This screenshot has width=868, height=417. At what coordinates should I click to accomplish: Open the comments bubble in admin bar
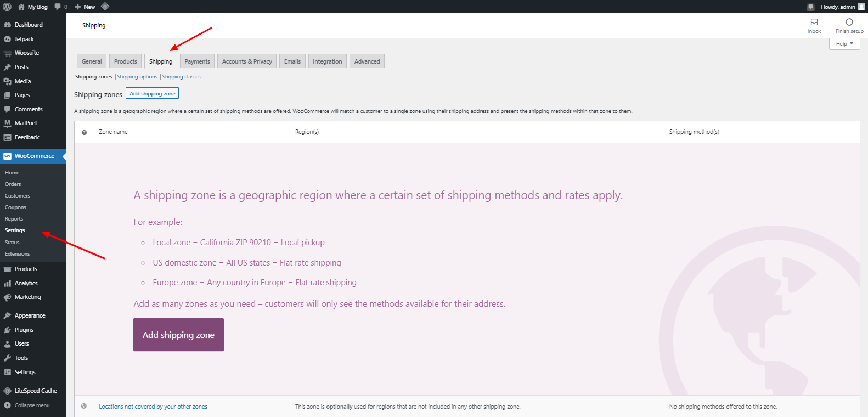click(x=58, y=7)
